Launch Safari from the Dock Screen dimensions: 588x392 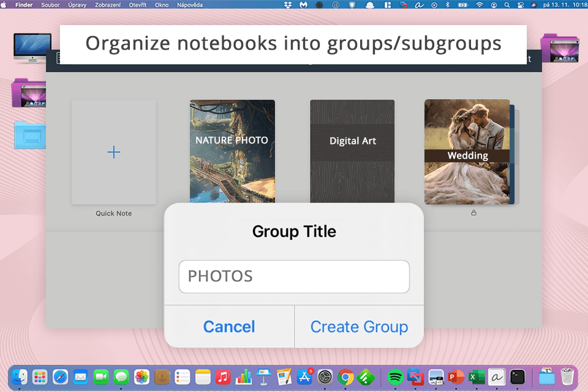tap(60, 377)
